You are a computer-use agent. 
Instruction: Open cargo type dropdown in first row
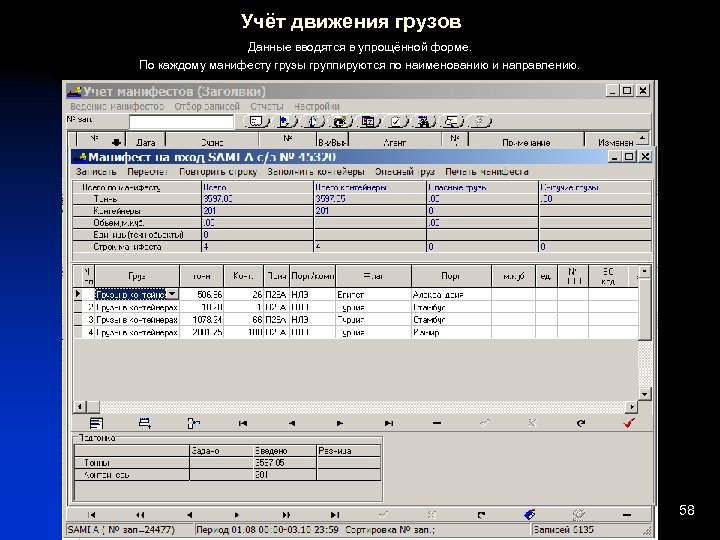click(x=172, y=294)
